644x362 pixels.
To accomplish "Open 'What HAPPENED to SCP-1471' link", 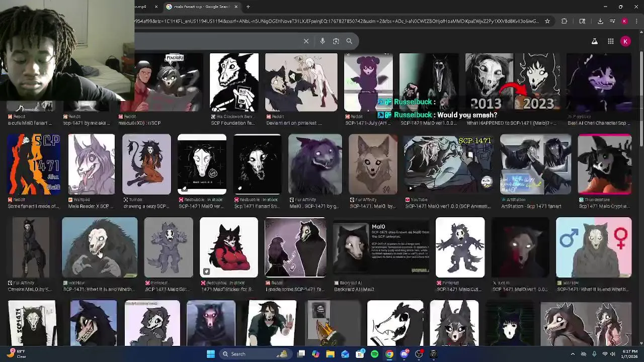I will (x=511, y=123).
